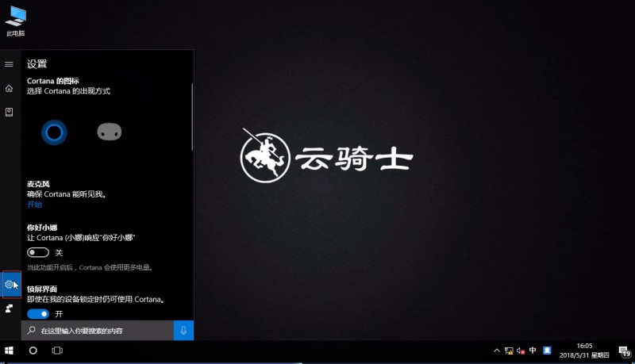
Task: Click the muted volume tray icon
Action: (x=521, y=351)
